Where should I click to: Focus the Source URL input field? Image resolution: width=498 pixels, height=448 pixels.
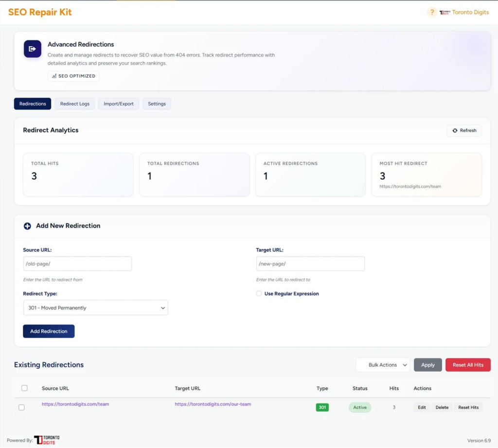[x=77, y=264]
